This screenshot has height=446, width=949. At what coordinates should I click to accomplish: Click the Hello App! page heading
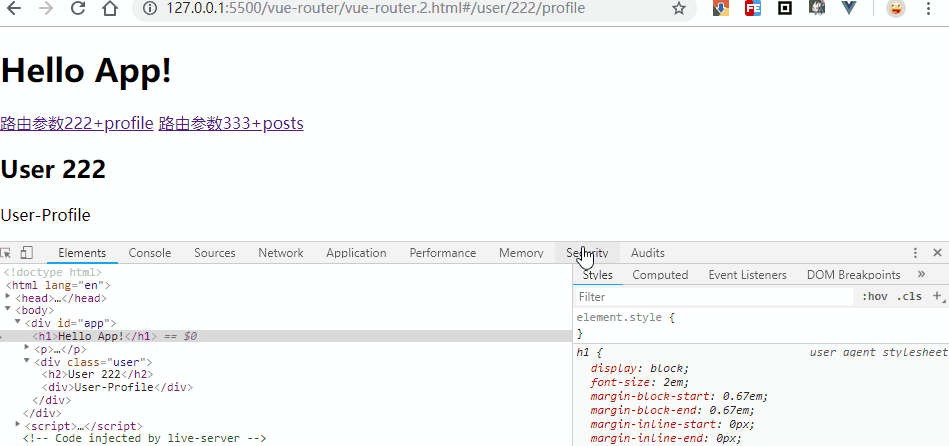tap(86, 71)
